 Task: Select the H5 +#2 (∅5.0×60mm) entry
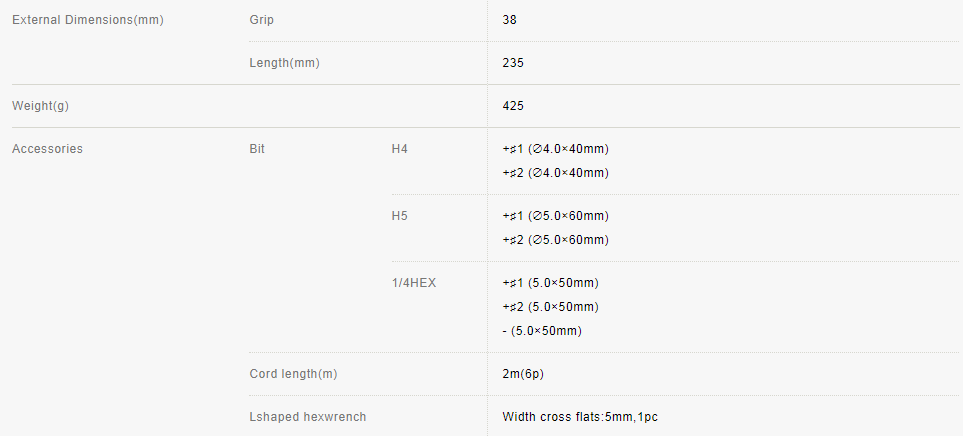(x=556, y=239)
